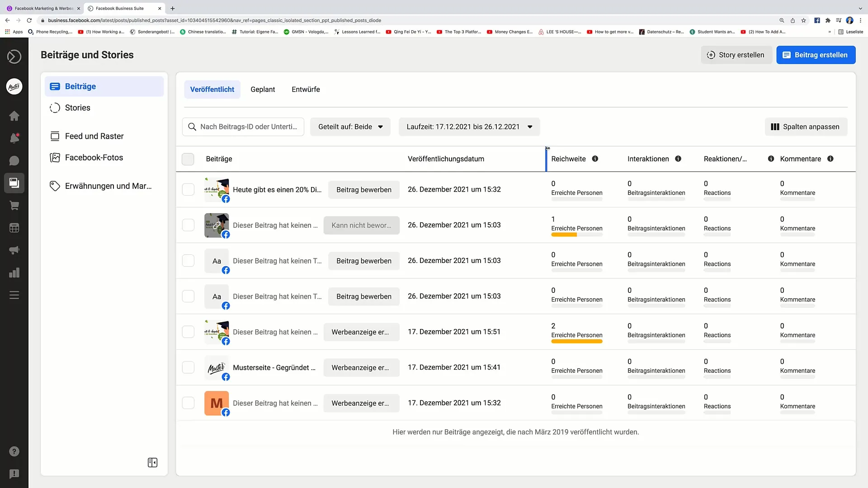Click the Beiträge sidebar icon

pyautogui.click(x=56, y=86)
